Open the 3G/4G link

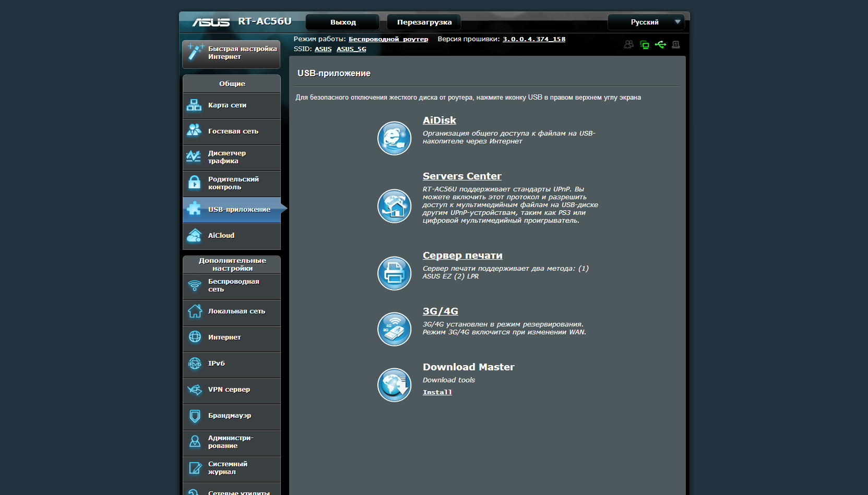pos(441,311)
